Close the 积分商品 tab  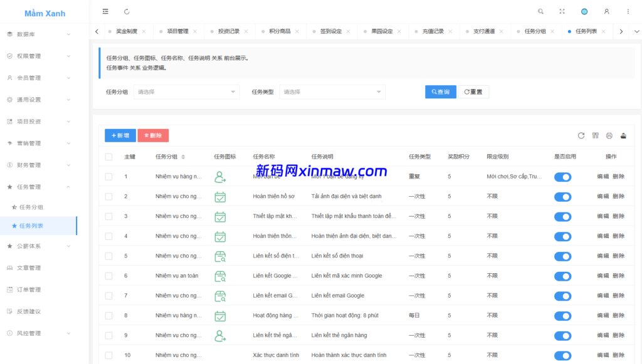tap(297, 31)
